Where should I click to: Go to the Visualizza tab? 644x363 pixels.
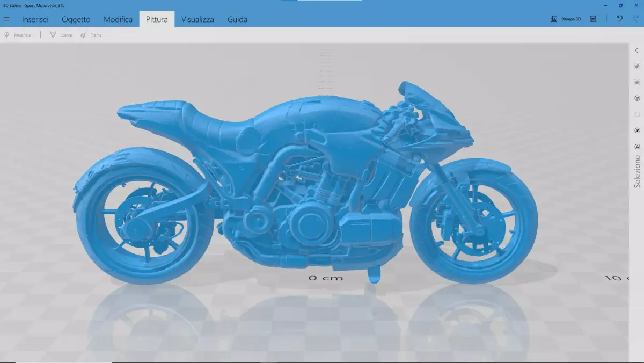coord(197,19)
